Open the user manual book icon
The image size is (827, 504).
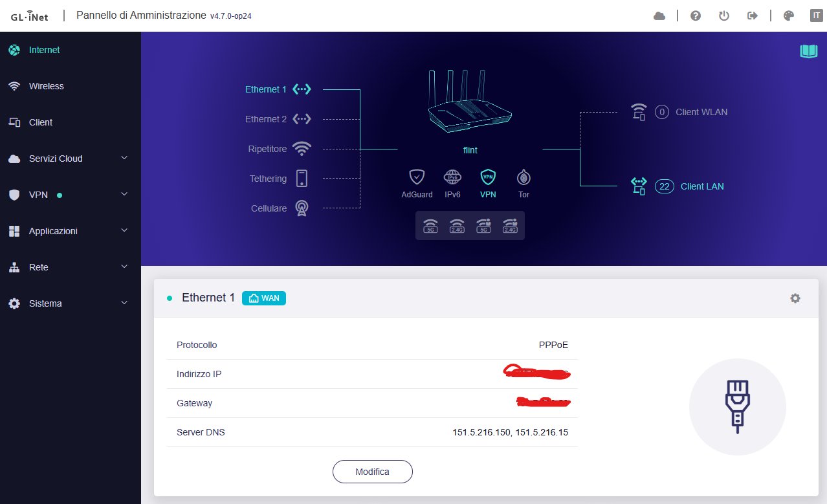coord(808,52)
